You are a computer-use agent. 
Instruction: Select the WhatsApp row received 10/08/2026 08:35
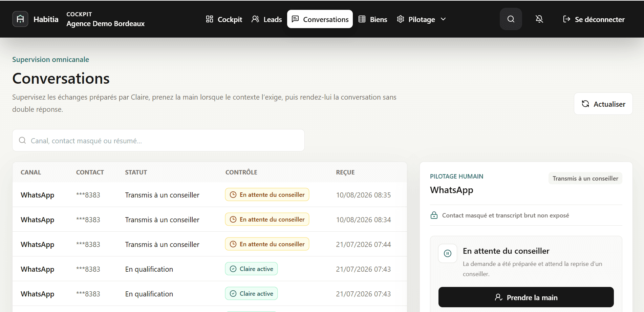[210, 194]
